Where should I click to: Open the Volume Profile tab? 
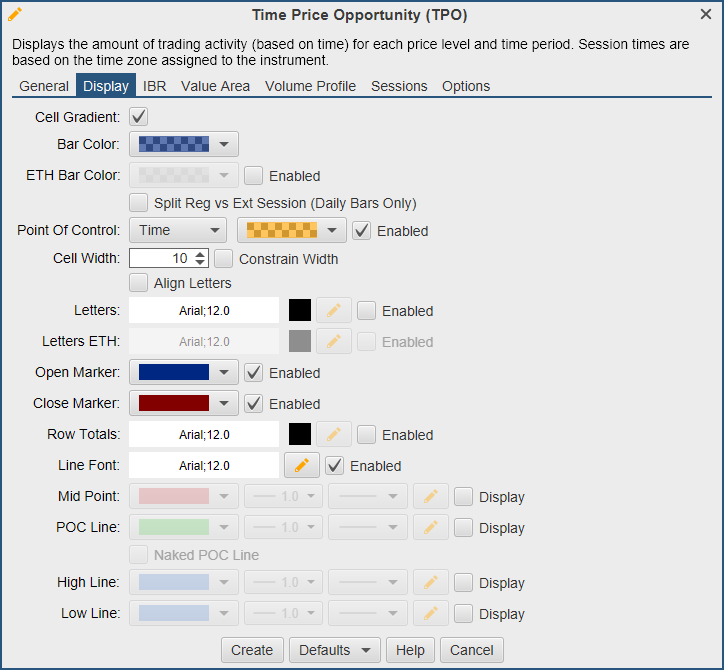(310, 86)
